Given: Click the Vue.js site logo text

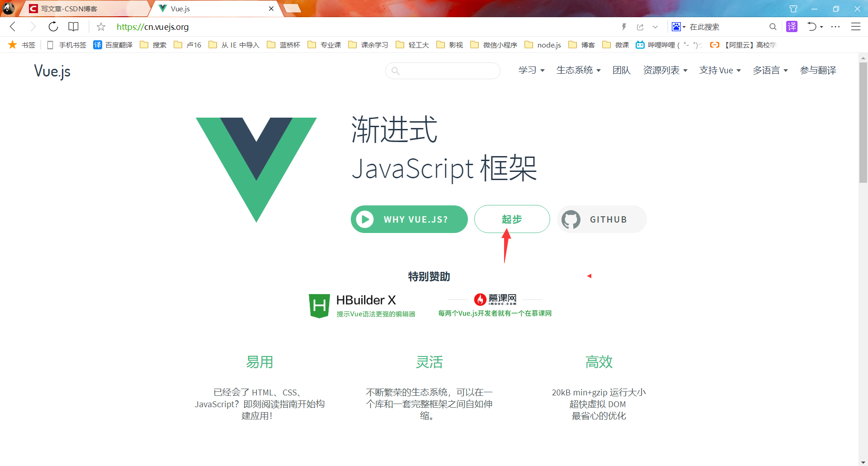Looking at the screenshot, I should (52, 71).
